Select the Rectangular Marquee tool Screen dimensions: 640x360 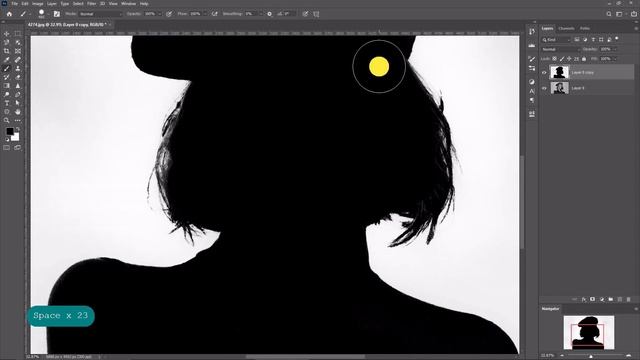[x=18, y=34]
